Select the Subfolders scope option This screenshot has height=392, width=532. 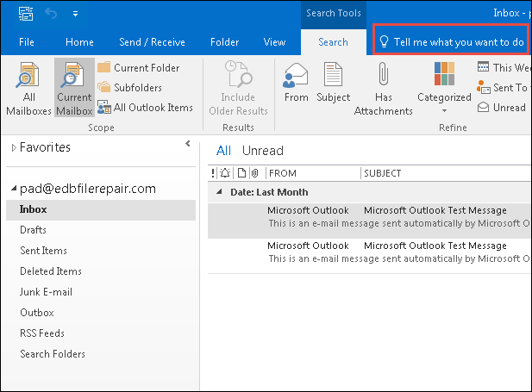(130, 88)
